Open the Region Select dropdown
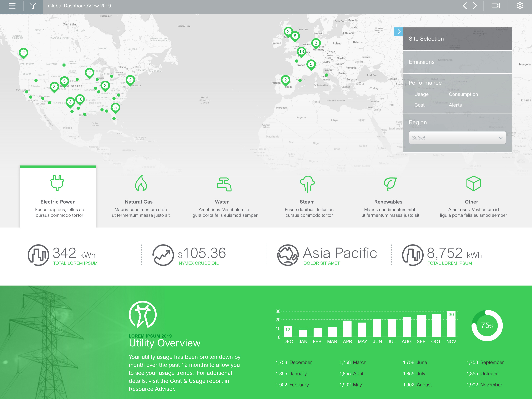The width and height of the screenshot is (532, 399). tap(457, 138)
